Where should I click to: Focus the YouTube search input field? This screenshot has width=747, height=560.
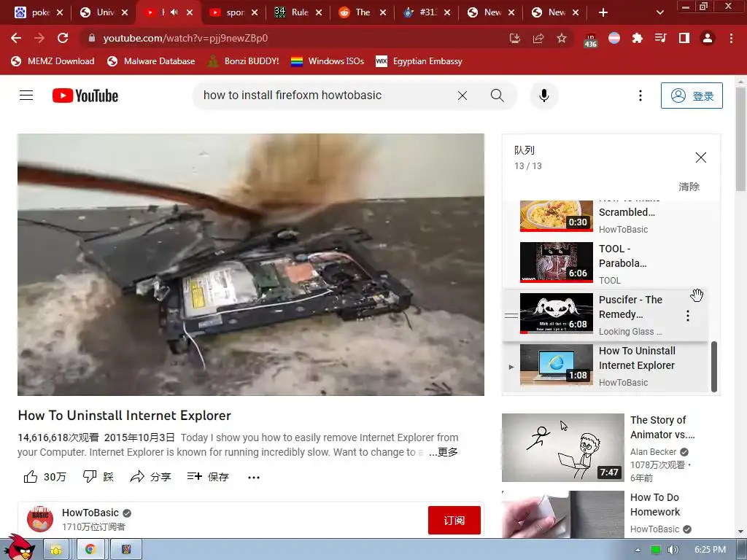[324, 96]
